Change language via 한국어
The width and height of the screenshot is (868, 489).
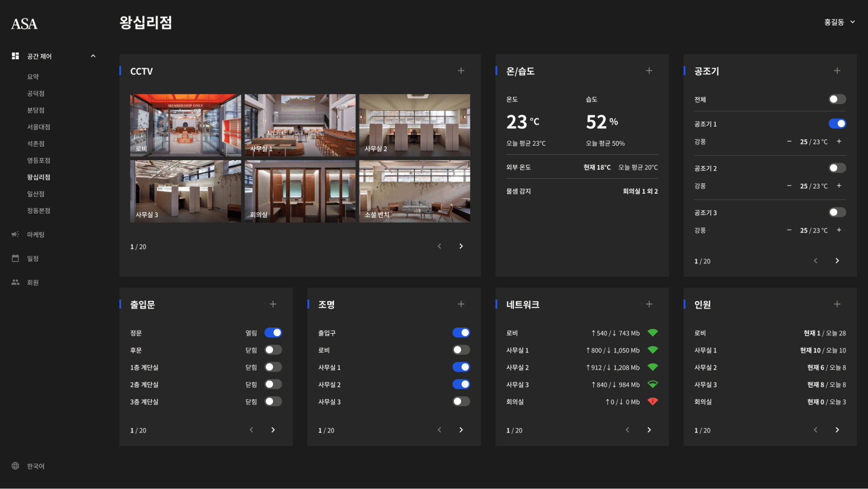[x=36, y=466]
